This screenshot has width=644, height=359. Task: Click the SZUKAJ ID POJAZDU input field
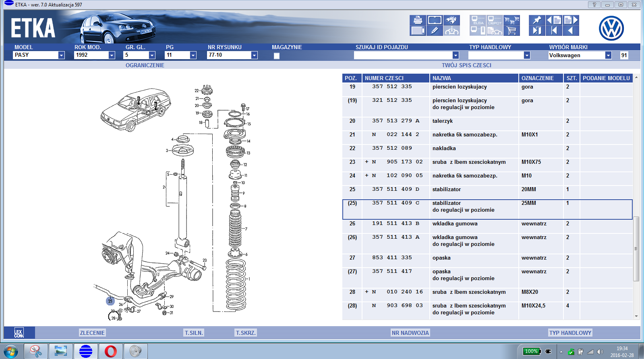tap(403, 55)
